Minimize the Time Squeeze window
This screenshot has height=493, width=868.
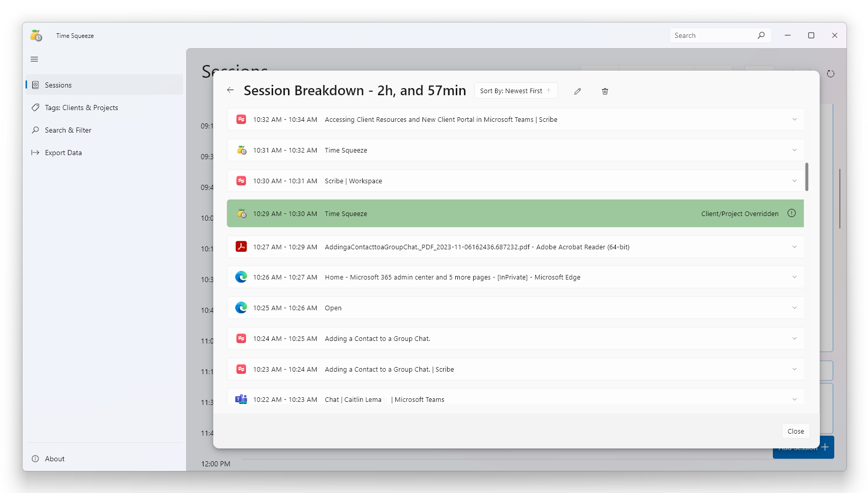point(788,35)
